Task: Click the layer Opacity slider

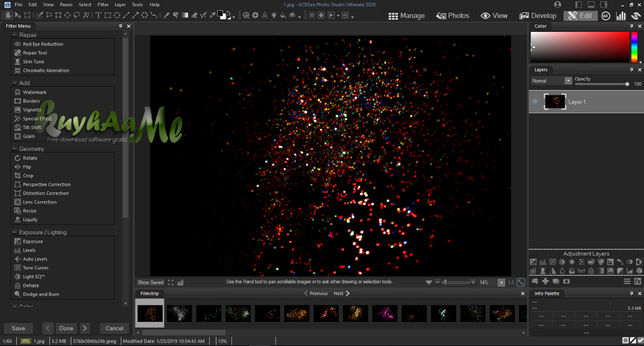Action: tap(601, 84)
